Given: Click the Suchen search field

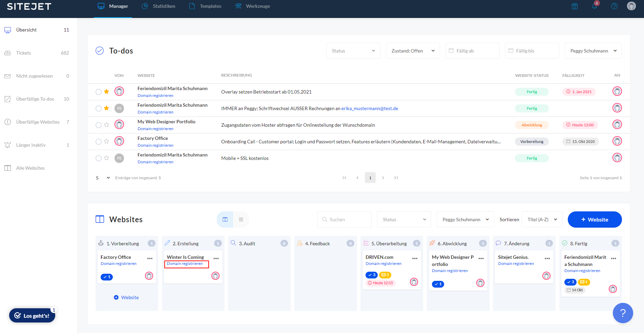Looking at the screenshot, I should tap(345, 220).
